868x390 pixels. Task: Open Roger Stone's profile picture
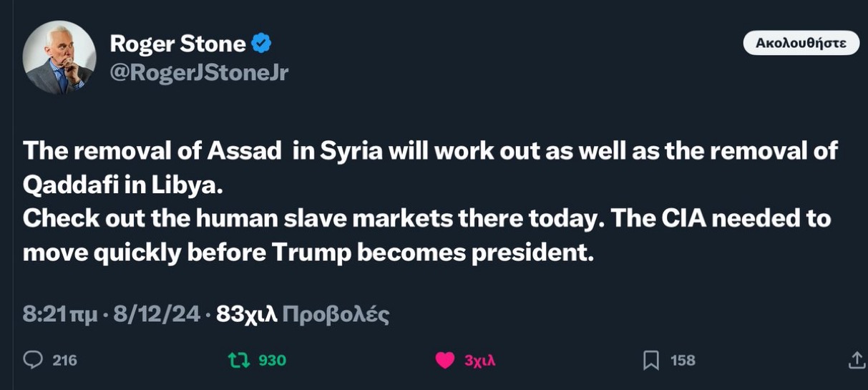[x=59, y=57]
